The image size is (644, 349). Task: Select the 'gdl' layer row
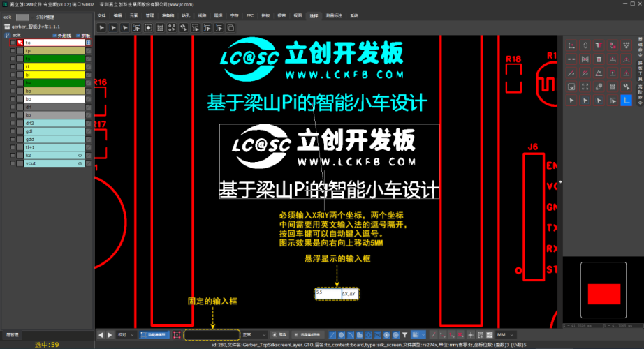54,131
